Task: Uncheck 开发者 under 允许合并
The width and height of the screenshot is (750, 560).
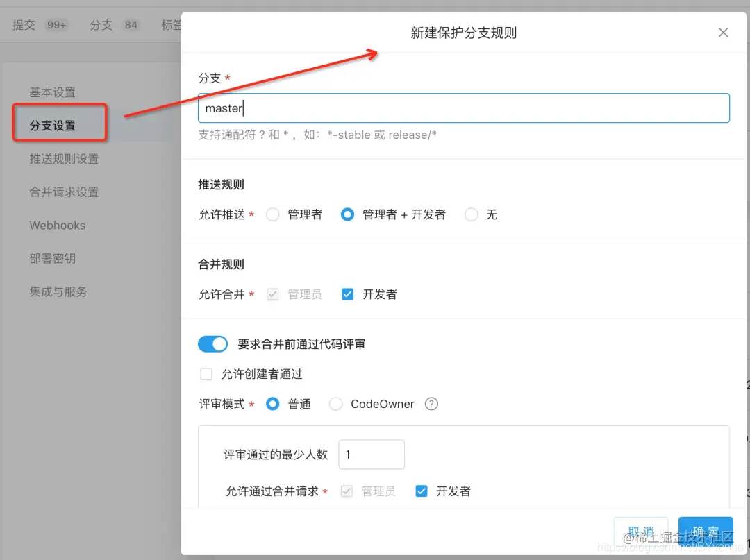Action: (x=347, y=294)
